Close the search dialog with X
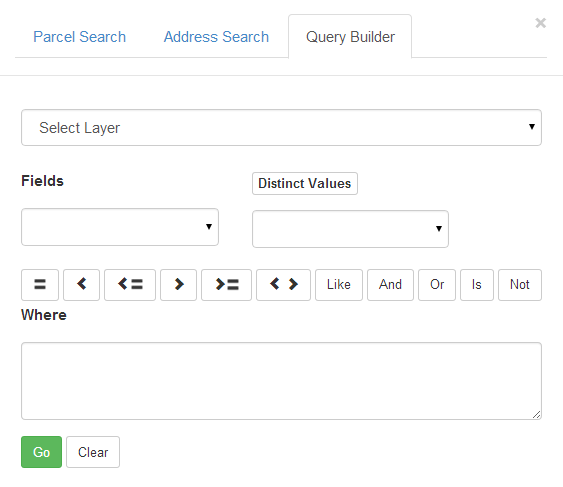This screenshot has width=563, height=487. tap(540, 23)
